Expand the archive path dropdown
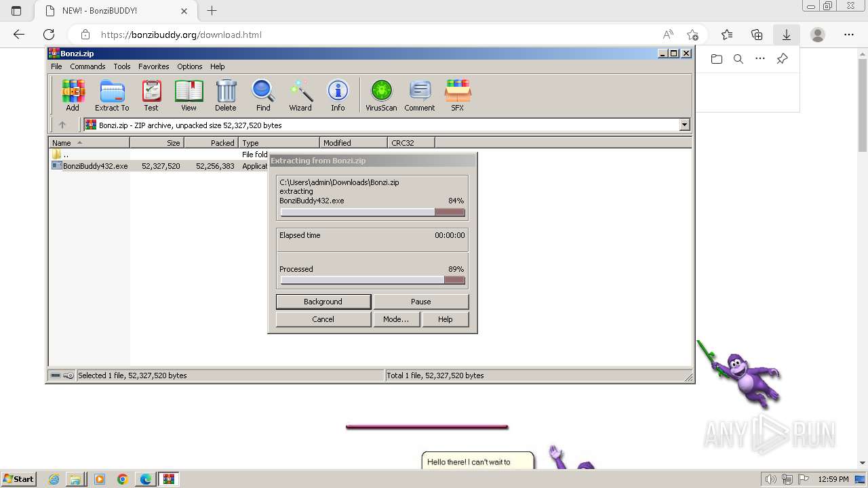Screen dimensions: 868x488 pyautogui.click(x=684, y=125)
